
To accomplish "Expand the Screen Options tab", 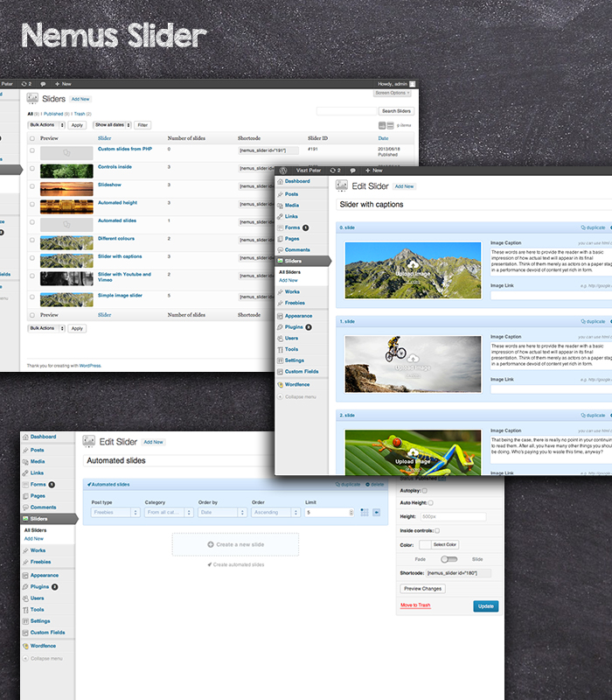I will point(392,93).
